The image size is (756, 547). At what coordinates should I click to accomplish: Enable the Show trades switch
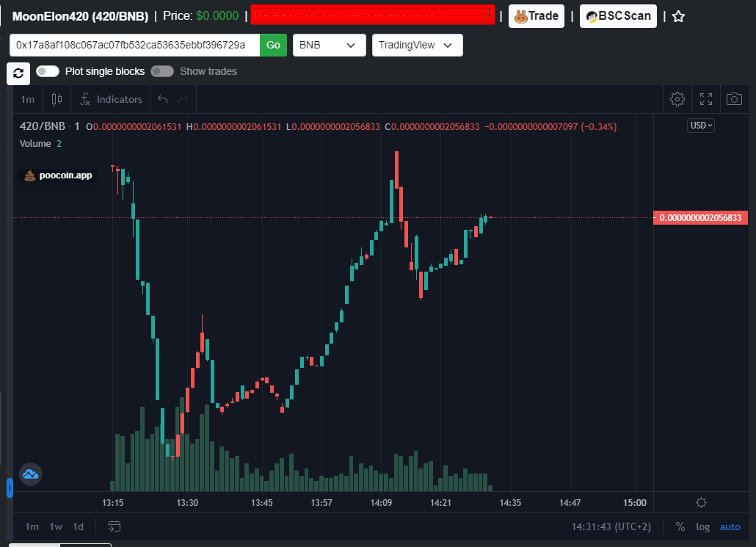point(162,71)
